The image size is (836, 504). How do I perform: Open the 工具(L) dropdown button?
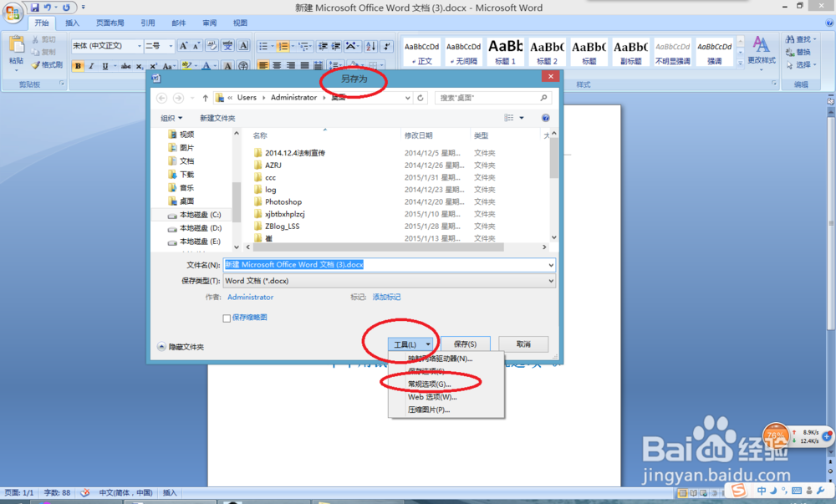[x=410, y=344]
